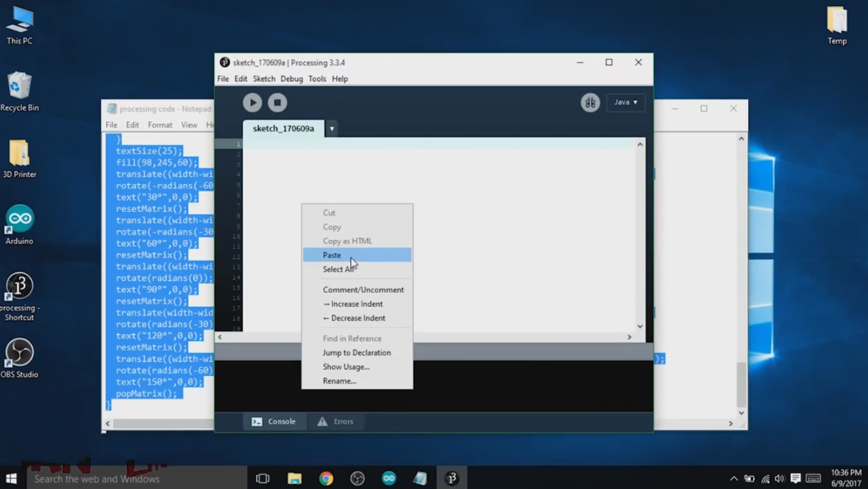868x489 pixels.
Task: Switch to Notepad from the taskbar
Action: 420,478
